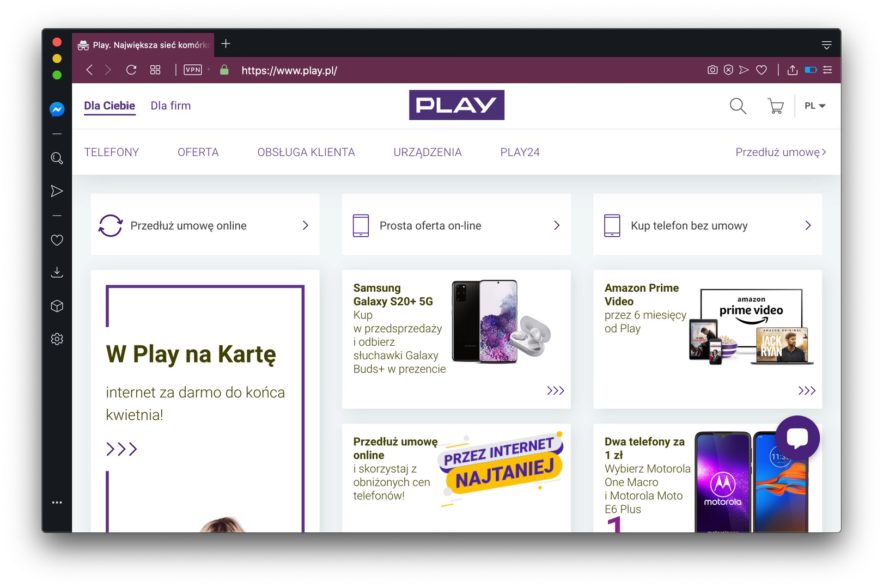This screenshot has height=588, width=883.
Task: Open sidebar settings gear icon
Action: point(57,339)
